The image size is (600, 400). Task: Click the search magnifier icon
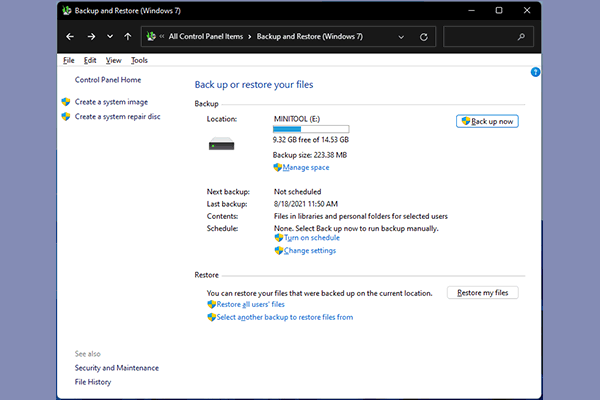point(521,37)
